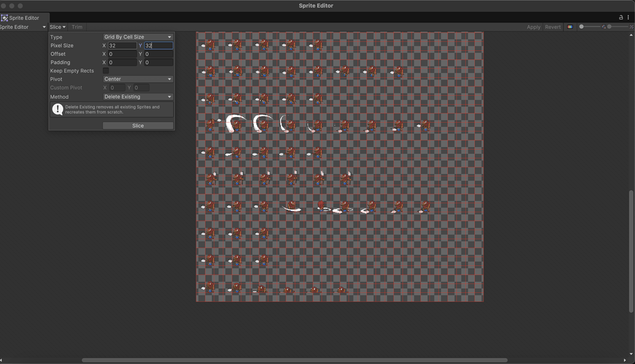This screenshot has height=364, width=635.
Task: Open the Type dropdown showing Grid By Cell Size
Action: (x=137, y=37)
